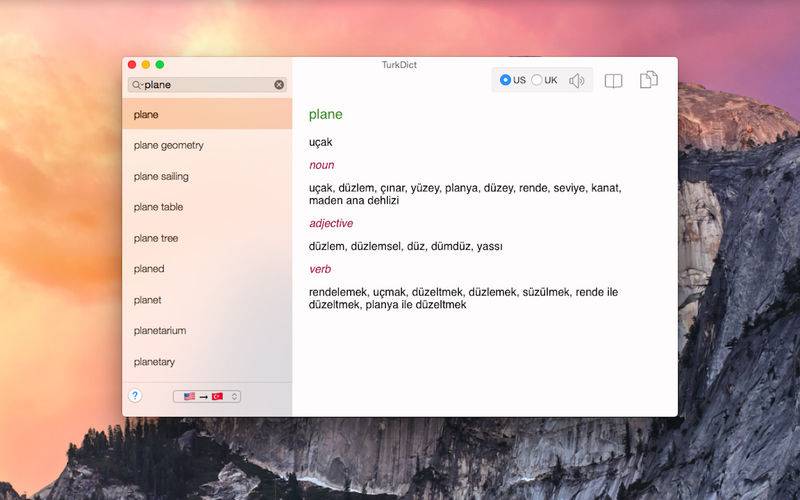Select US pronunciation radio button
This screenshot has height=500, width=800.
[x=505, y=80]
